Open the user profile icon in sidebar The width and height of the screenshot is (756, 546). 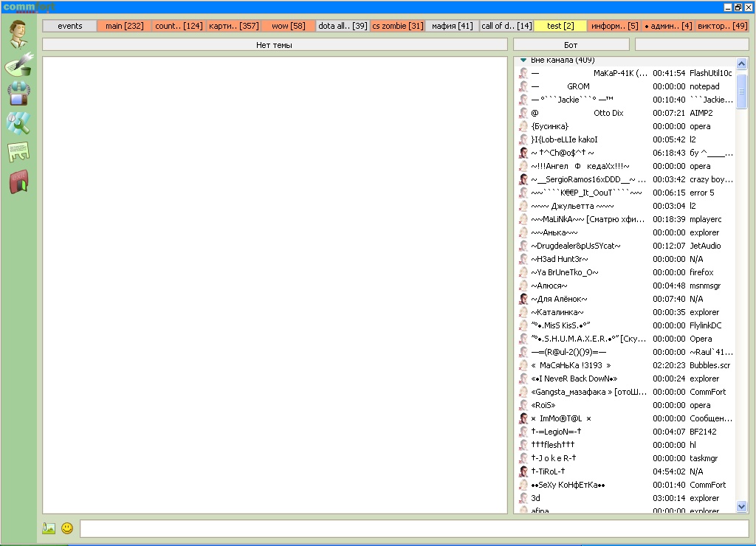pyautogui.click(x=18, y=32)
